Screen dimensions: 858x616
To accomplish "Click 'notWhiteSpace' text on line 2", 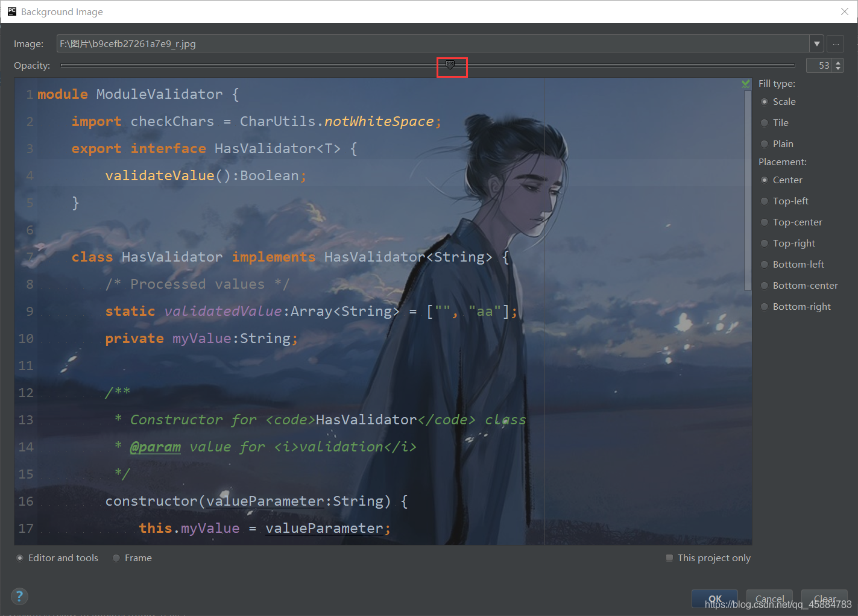I will pos(379,122).
